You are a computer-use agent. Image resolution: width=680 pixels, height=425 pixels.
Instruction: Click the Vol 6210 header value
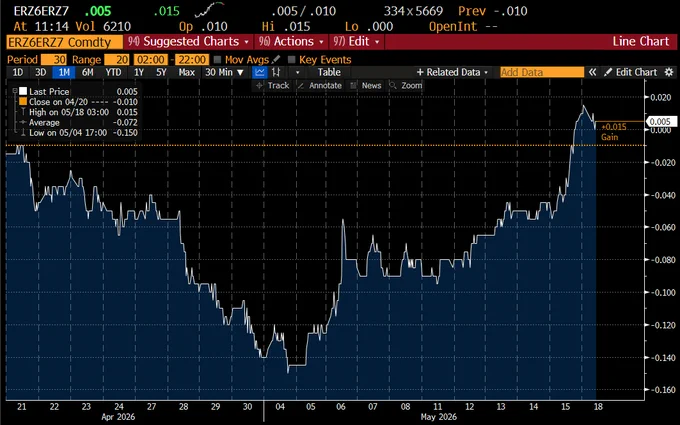coord(103,26)
